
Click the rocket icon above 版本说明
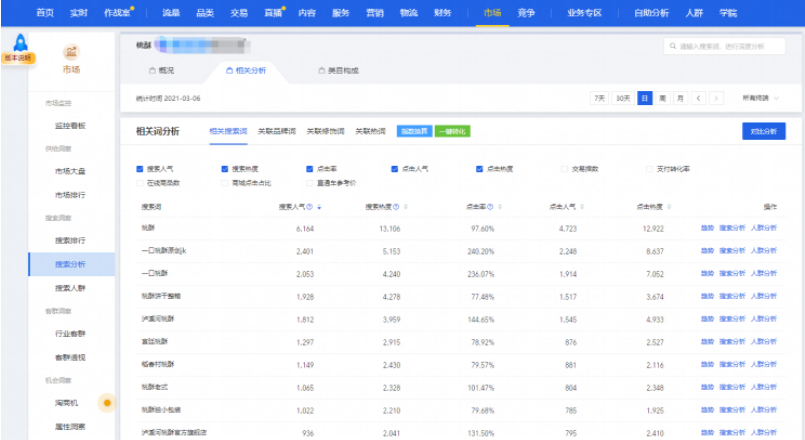[x=20, y=42]
